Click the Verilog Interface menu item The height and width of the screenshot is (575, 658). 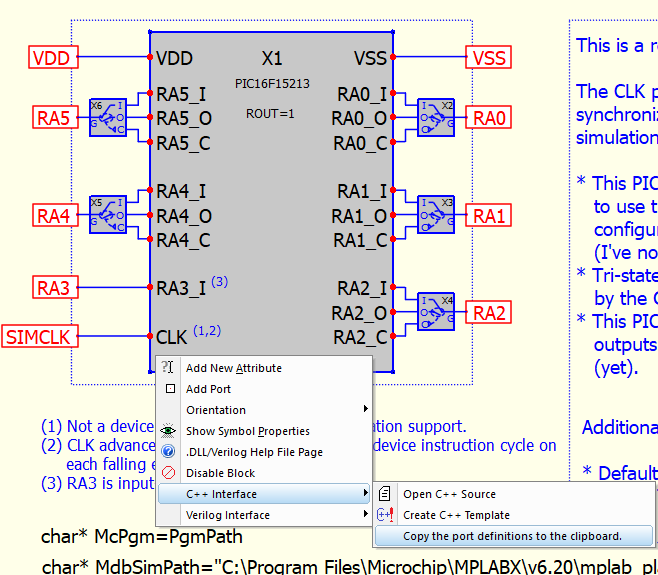[x=264, y=515]
